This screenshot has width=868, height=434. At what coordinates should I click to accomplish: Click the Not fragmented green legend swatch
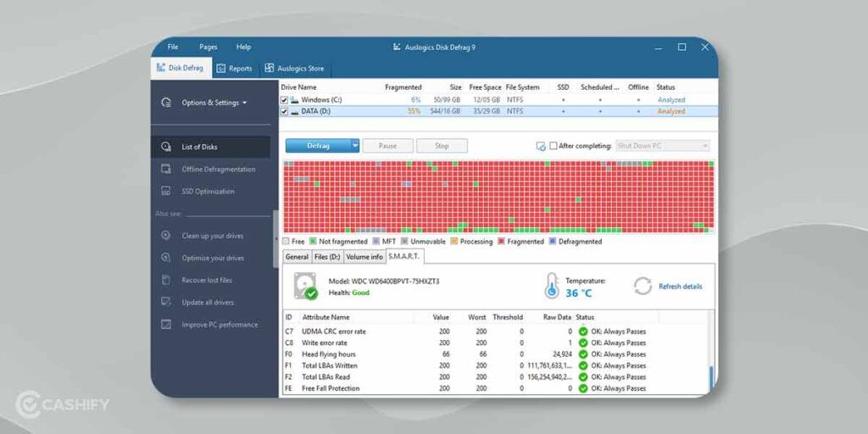313,242
